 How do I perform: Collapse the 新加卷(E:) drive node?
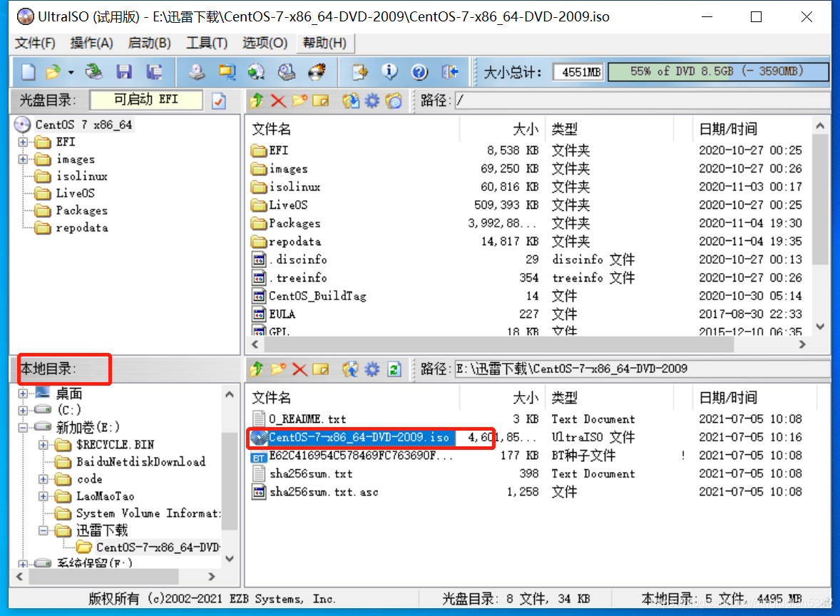pyautogui.click(x=23, y=428)
